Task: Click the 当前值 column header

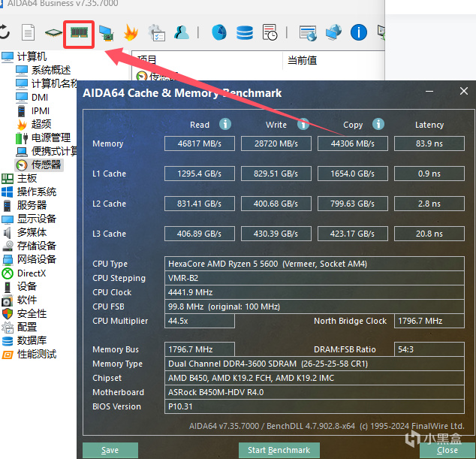Action: (x=302, y=60)
